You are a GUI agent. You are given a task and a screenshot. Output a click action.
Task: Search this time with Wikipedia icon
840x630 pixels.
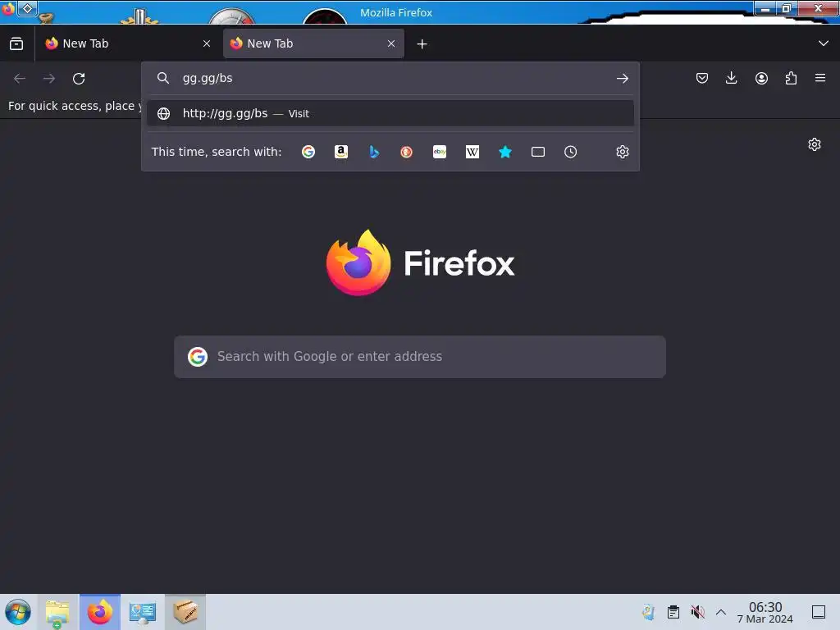[472, 152]
